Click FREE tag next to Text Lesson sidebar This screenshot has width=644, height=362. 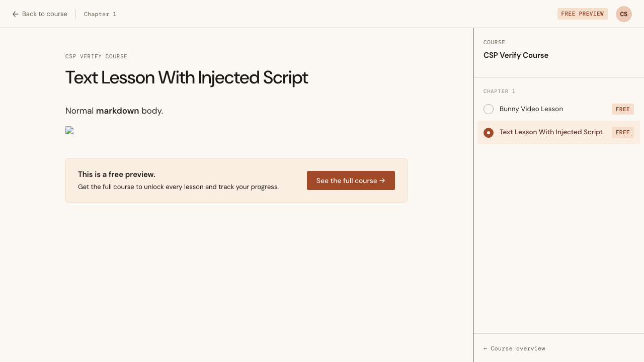[622, 133]
